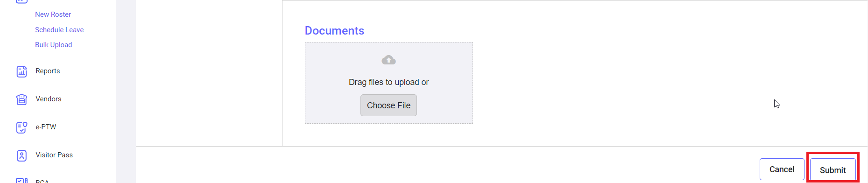Image resolution: width=868 pixels, height=183 pixels.
Task: Cancel the form
Action: [782, 169]
